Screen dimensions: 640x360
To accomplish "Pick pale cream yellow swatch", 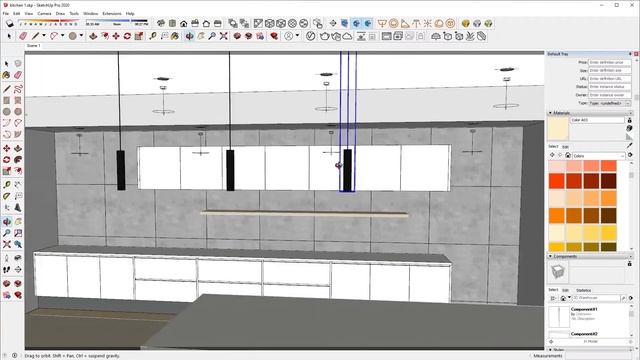I will [x=557, y=233].
